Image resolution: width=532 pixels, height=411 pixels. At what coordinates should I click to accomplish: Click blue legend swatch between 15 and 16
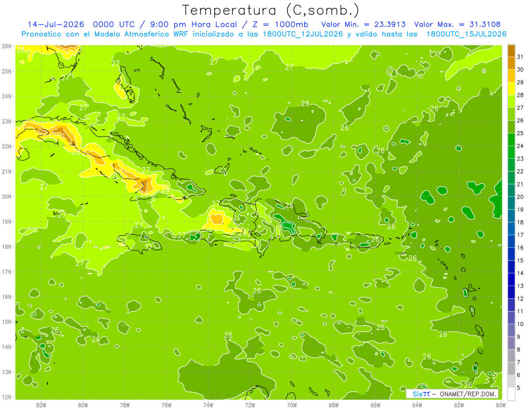(511, 254)
